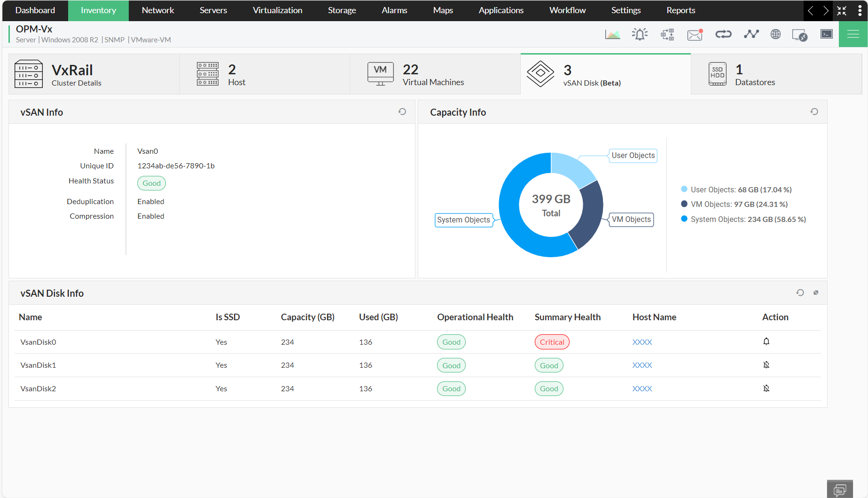The image size is (868, 498).
Task: Open the web console globe icon
Action: click(x=775, y=34)
